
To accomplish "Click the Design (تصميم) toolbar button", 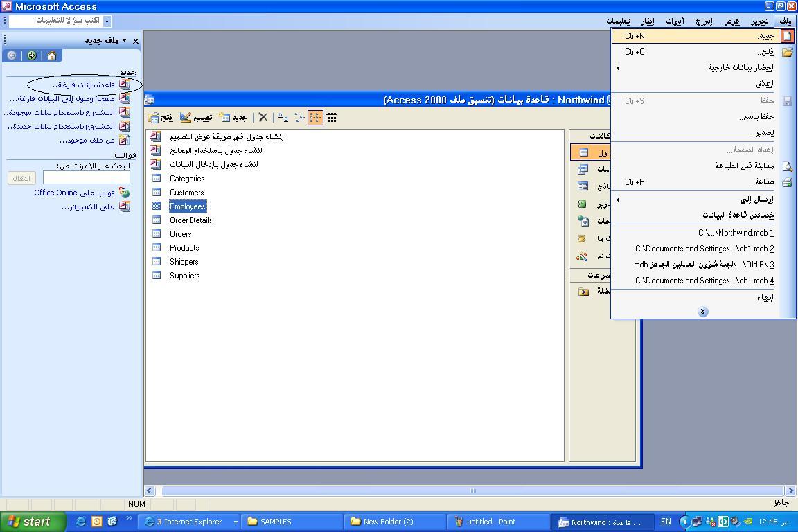I will click(x=197, y=118).
